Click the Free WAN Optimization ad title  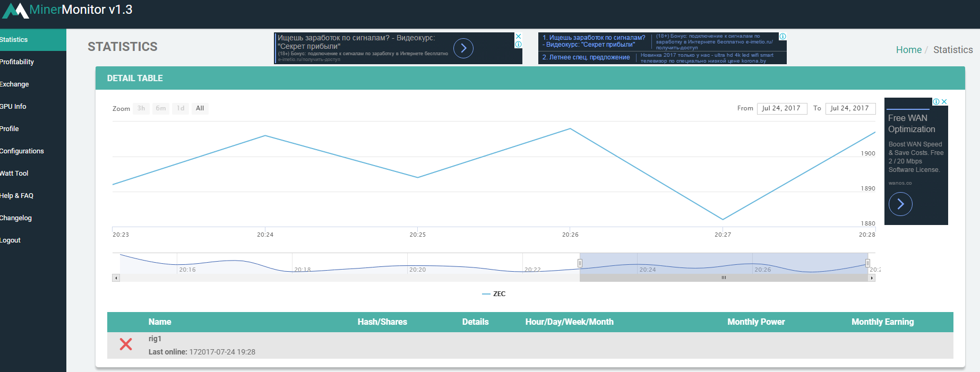[912, 124]
